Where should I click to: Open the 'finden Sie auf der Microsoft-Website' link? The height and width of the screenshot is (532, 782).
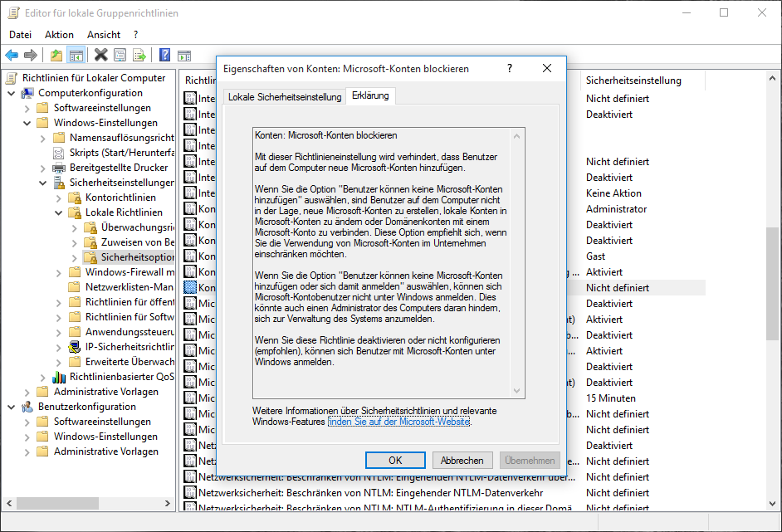[398, 422]
